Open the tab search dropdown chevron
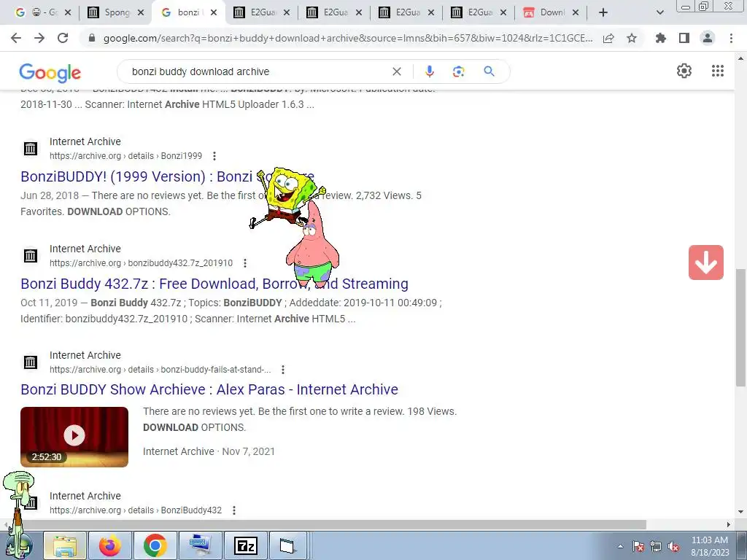 [x=659, y=13]
